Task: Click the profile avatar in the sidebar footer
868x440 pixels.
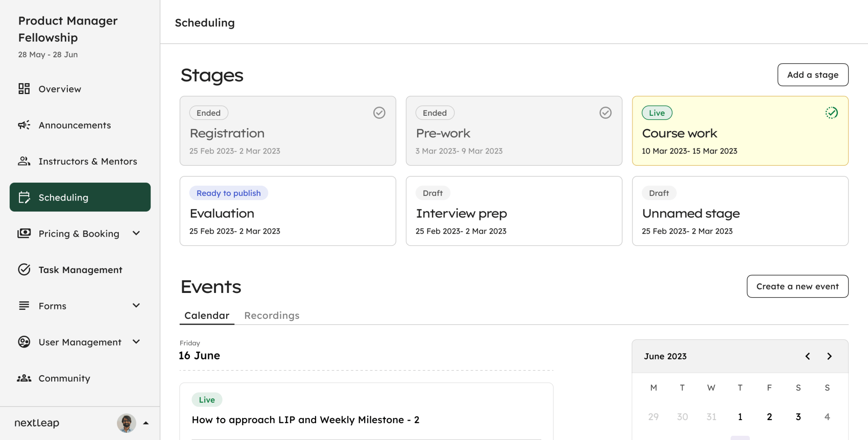Action: (x=126, y=423)
